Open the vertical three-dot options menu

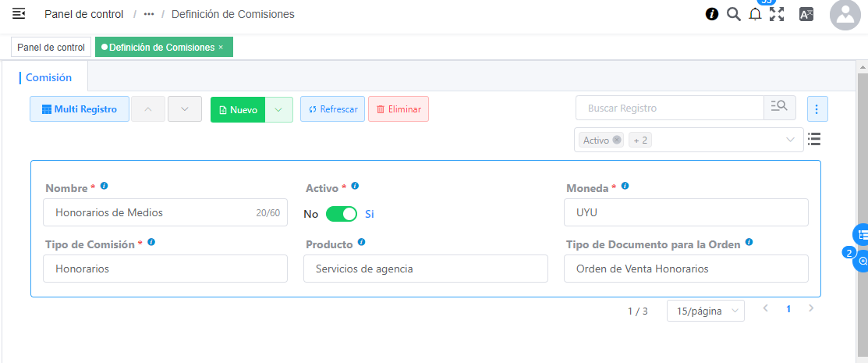(x=817, y=109)
